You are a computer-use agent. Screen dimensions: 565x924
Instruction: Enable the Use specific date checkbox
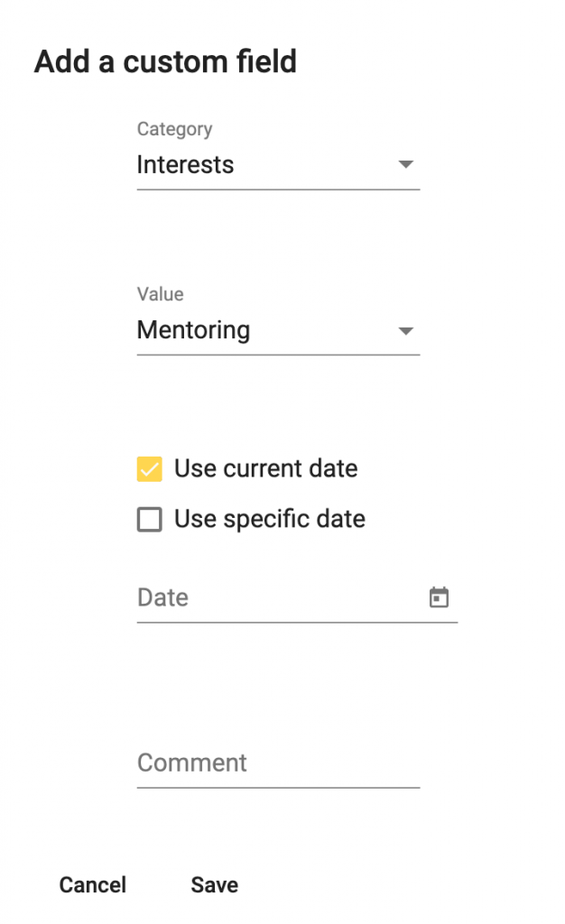pos(150,520)
